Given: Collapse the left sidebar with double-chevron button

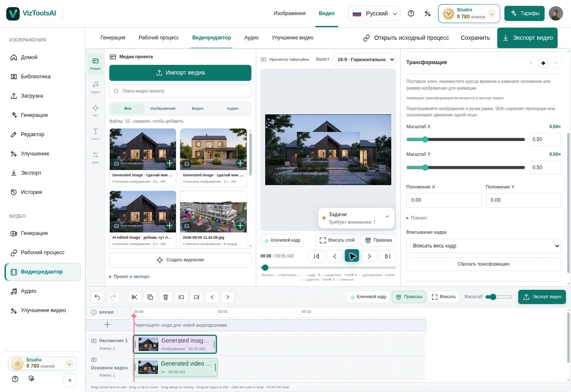Looking at the screenshot, I should pyautogui.click(x=70, y=380).
